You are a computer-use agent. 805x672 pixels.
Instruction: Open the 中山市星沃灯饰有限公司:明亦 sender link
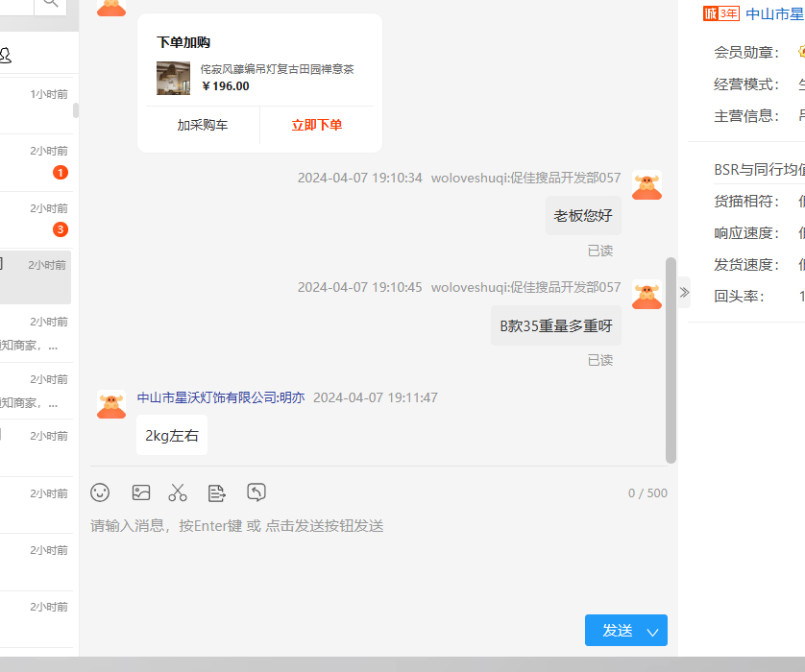pos(220,397)
